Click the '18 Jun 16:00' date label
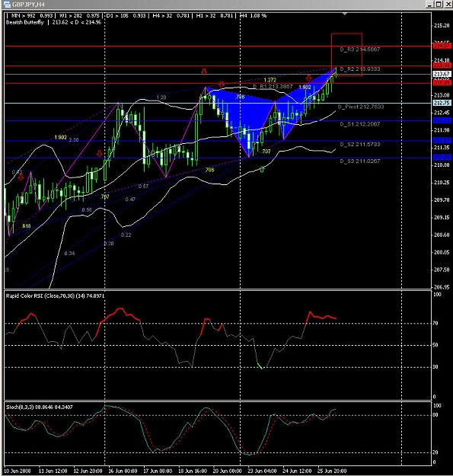Screen dimensions: 453x476 [193, 471]
